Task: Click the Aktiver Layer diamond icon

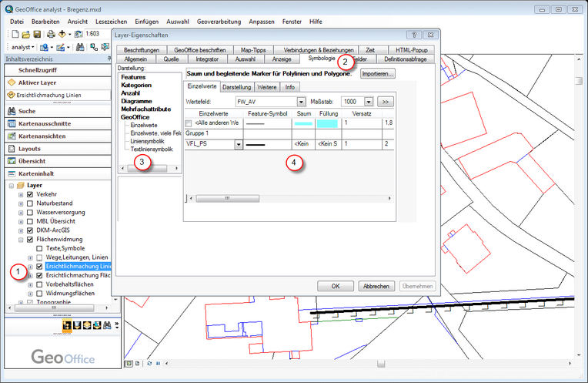Action: [x=12, y=82]
